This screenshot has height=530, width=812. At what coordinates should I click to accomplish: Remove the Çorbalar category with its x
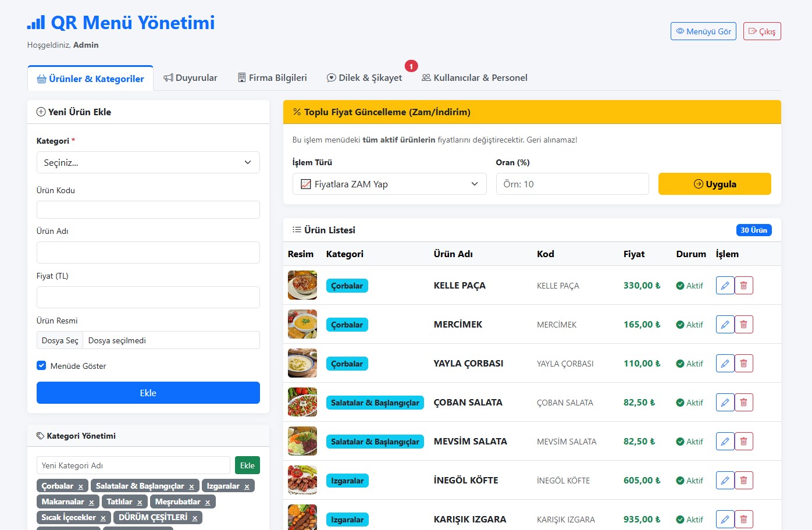(81, 486)
